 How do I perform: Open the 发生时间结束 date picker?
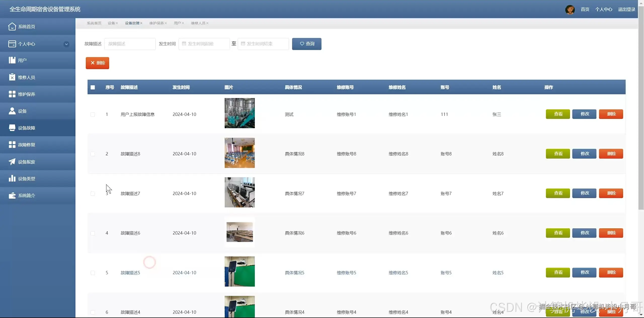point(263,44)
